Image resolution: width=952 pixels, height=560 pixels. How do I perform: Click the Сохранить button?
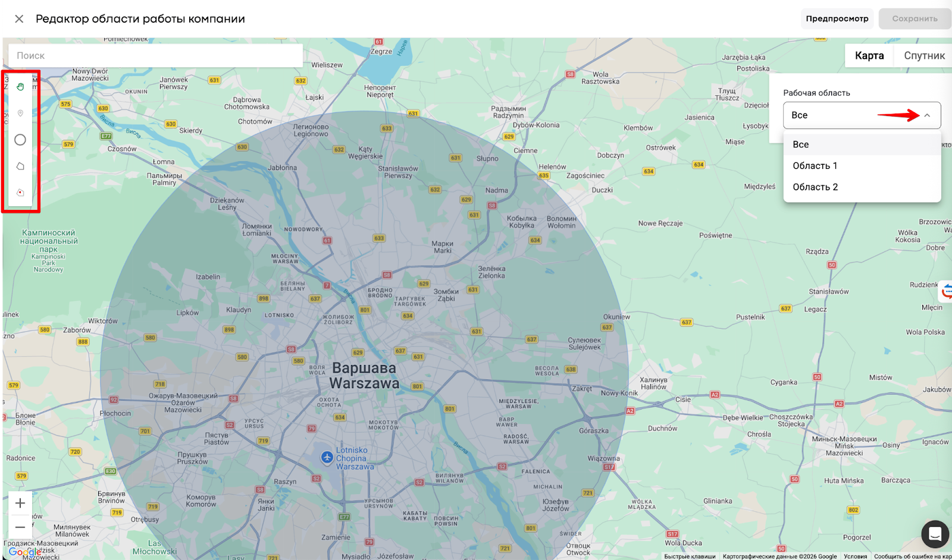(915, 18)
